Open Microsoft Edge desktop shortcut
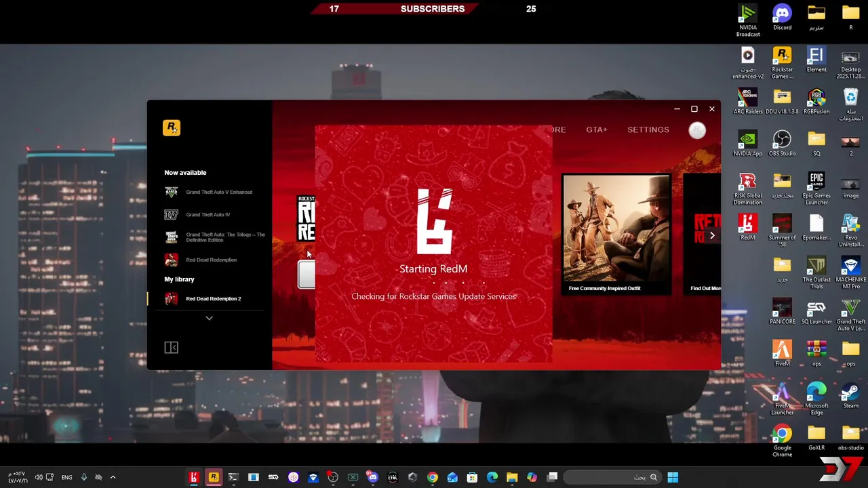The image size is (868, 488). (x=816, y=399)
